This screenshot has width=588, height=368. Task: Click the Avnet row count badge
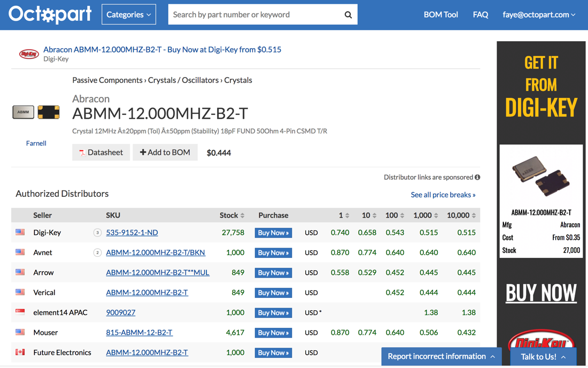click(x=97, y=252)
